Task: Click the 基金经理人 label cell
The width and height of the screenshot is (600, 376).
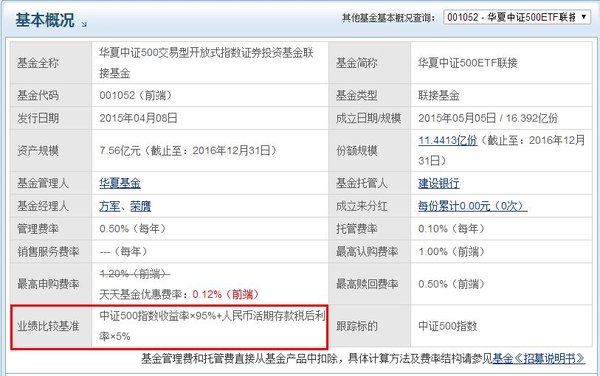Action: [51, 206]
